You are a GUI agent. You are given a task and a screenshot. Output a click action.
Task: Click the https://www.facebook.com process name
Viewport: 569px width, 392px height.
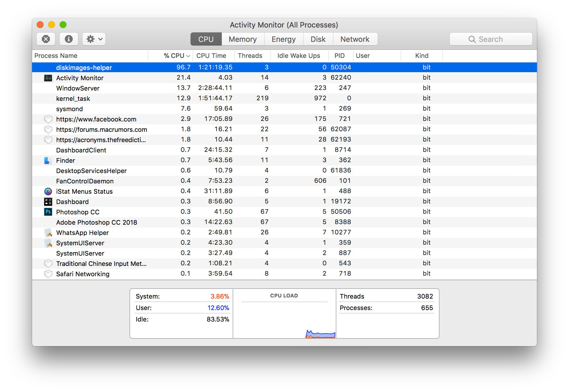point(96,119)
